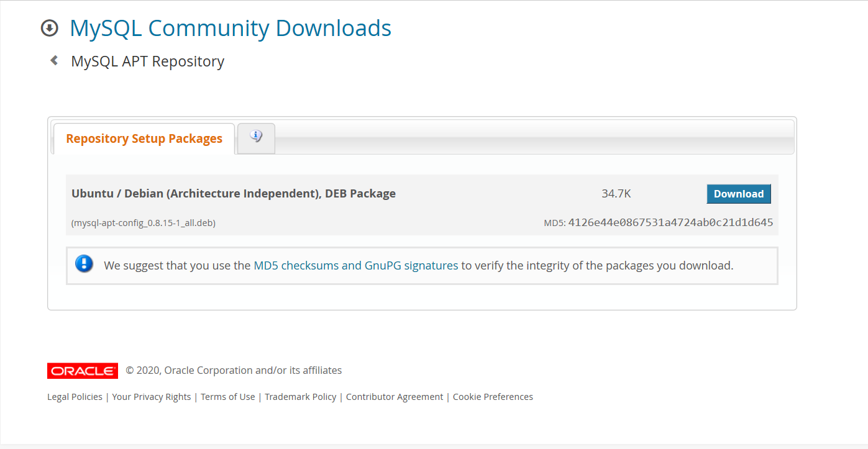Click the Ubuntu / Debian DEB Package title
Image resolution: width=868 pixels, height=449 pixels.
point(234,193)
